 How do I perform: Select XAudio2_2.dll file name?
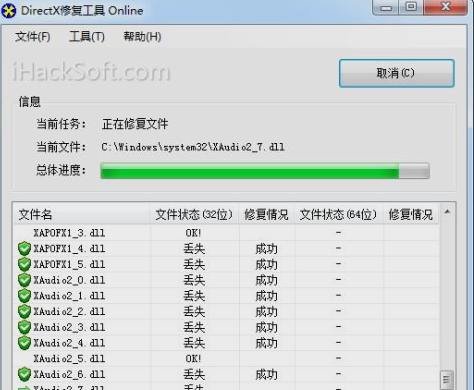pyautogui.click(x=69, y=311)
